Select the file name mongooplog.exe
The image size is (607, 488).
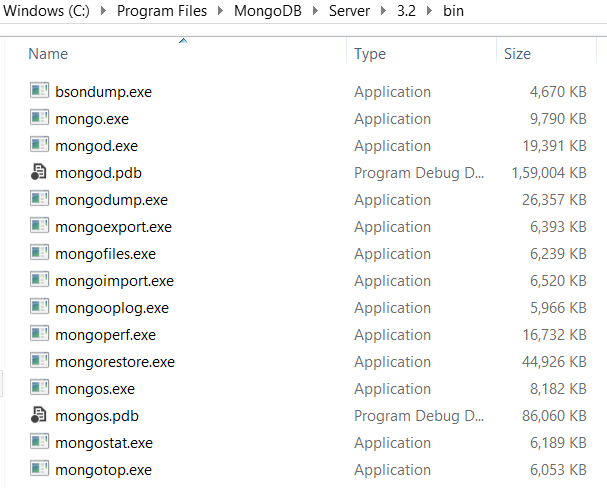112,308
